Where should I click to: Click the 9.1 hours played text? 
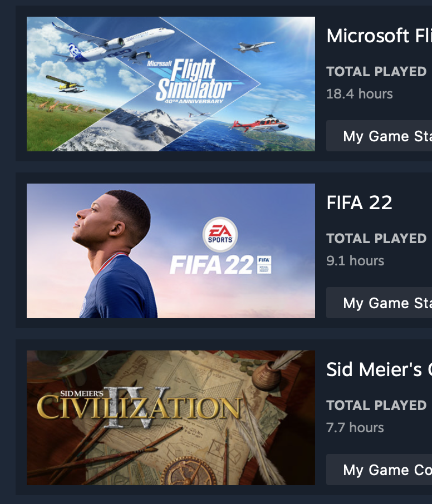[x=355, y=261]
